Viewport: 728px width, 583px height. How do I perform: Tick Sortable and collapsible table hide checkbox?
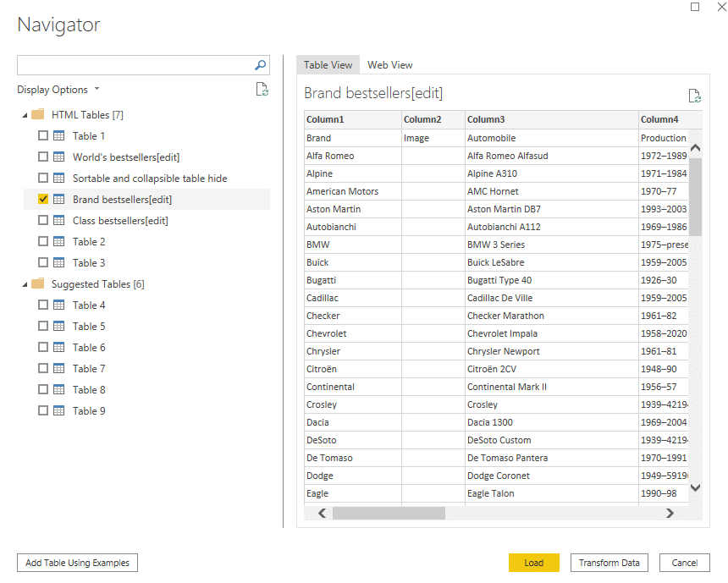pyautogui.click(x=43, y=178)
